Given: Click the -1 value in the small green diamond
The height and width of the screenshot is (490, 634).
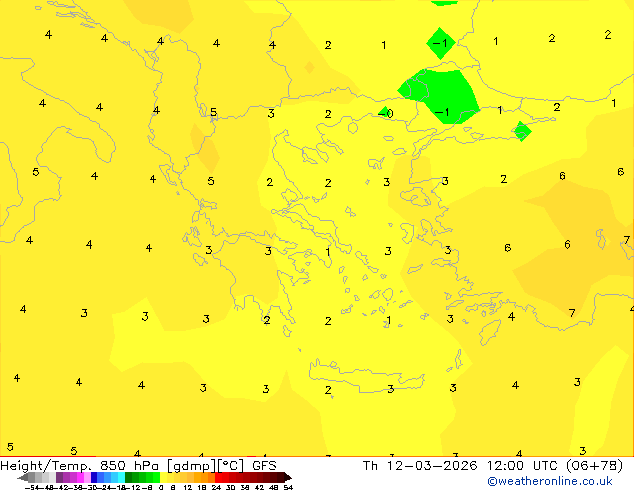Looking at the screenshot, I should click(440, 43).
